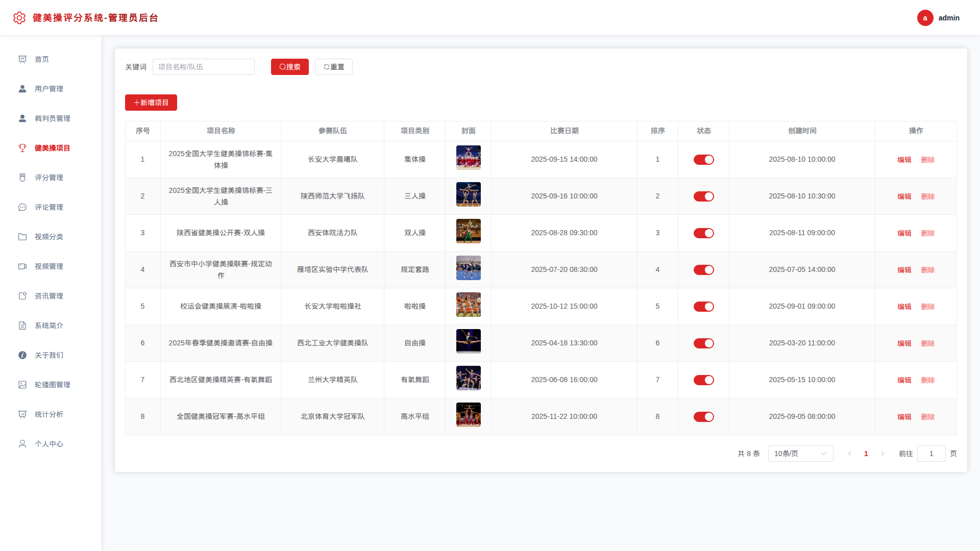Click cell 2025-04-18 13:30:00
Image resolution: width=980 pixels, height=551 pixels.
[564, 343]
